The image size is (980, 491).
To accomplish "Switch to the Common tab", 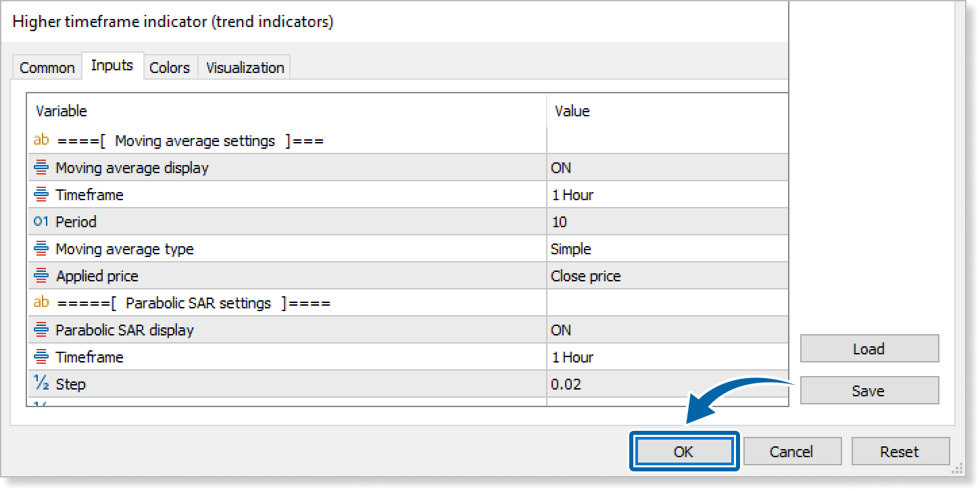I will click(47, 68).
